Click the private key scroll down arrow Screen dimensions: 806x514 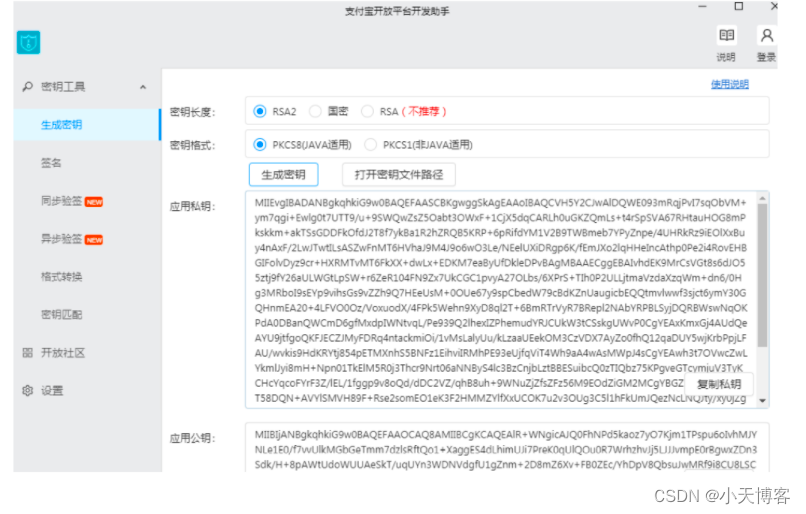[762, 401]
